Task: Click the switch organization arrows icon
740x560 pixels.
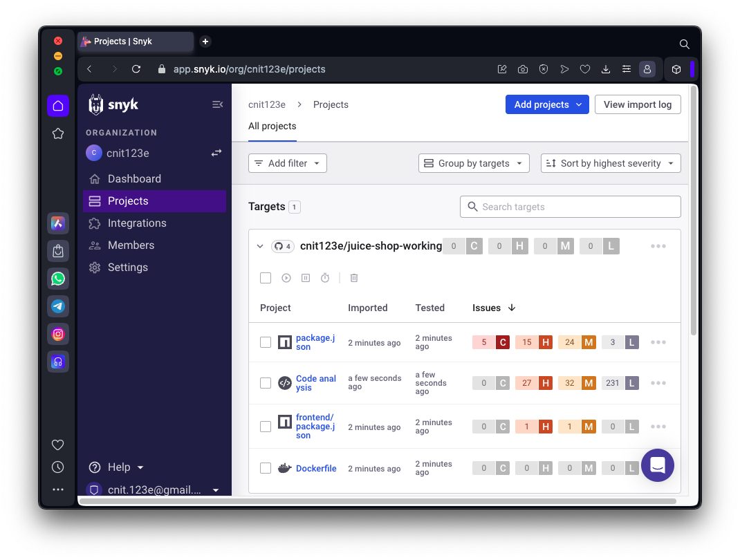Action: point(216,153)
